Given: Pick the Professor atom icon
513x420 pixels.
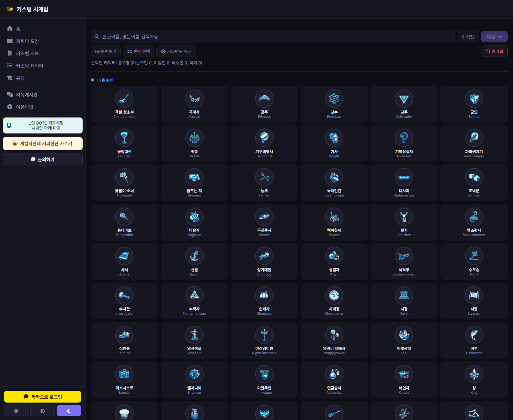Looking at the screenshot, I should point(334,99).
